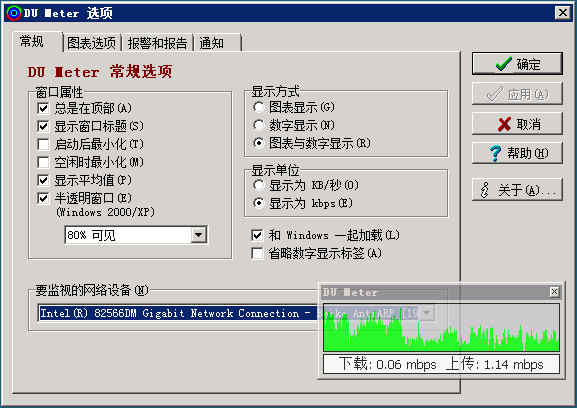Open the network device selection dropdown

coord(427,313)
